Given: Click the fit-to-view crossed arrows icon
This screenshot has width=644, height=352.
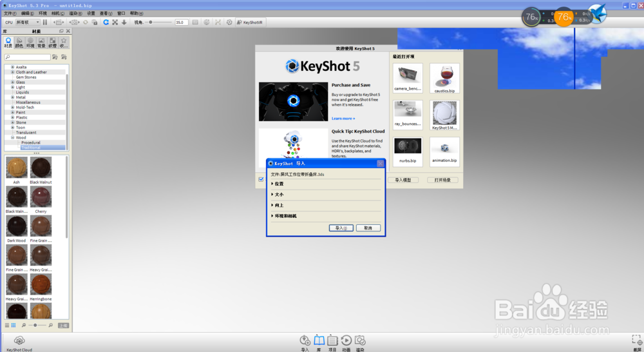Looking at the screenshot, I should coord(115,22).
